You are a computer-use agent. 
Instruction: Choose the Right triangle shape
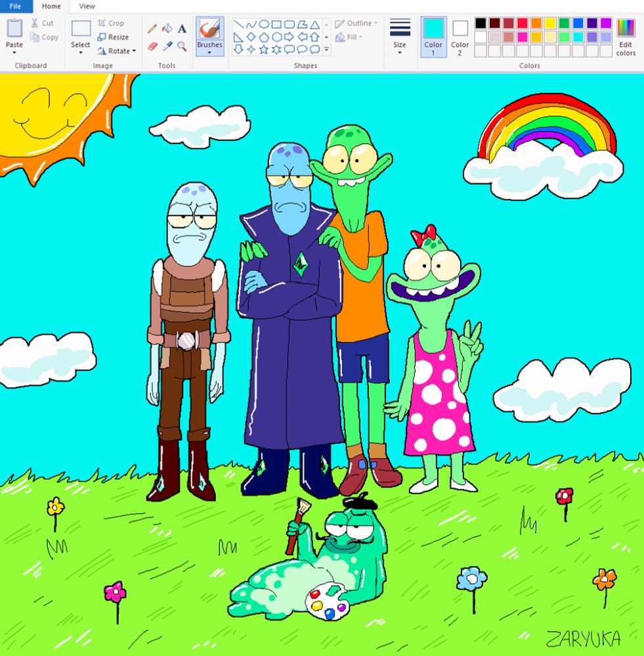239,37
